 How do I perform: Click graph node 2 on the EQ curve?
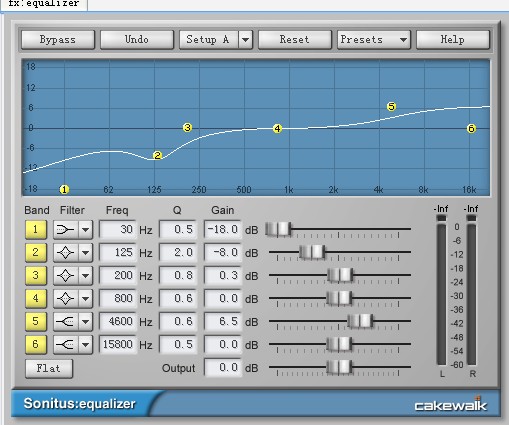tap(157, 155)
